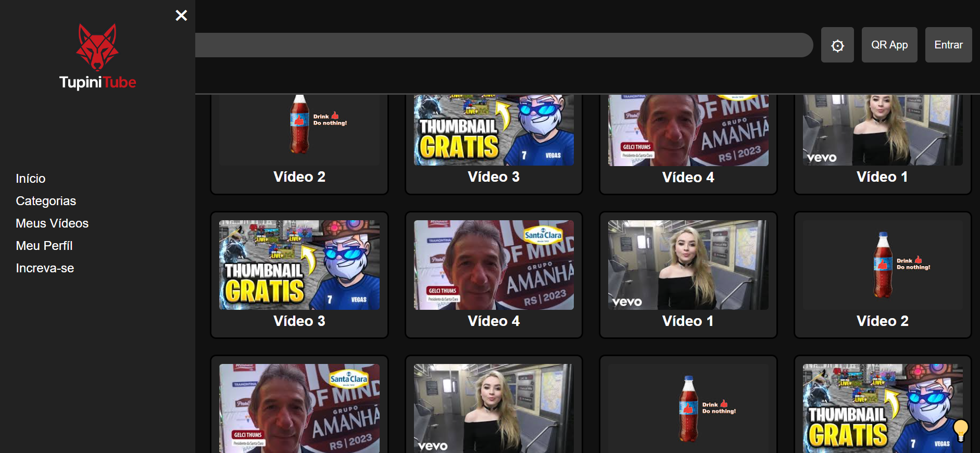Open Categorias from the sidebar
980x453 pixels.
pos(46,201)
